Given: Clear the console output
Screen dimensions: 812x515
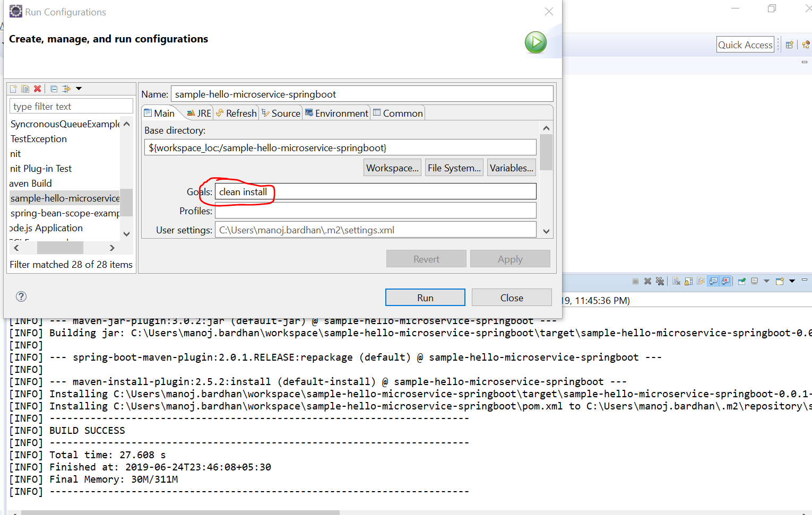Looking at the screenshot, I should pos(676,281).
